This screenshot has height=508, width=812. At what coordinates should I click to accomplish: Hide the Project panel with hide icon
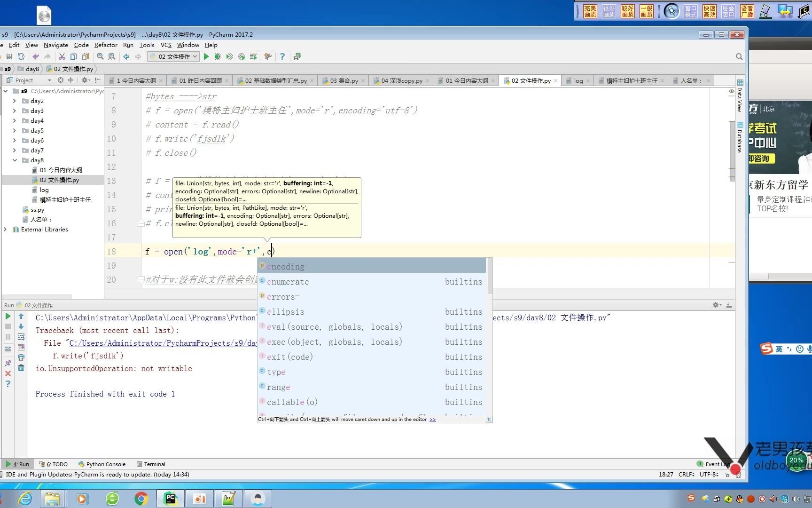coord(97,80)
